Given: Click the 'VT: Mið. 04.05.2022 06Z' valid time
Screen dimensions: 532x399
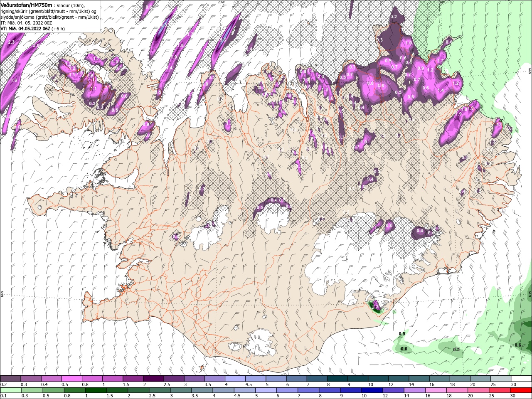Looking at the screenshot, I should (x=25, y=29).
